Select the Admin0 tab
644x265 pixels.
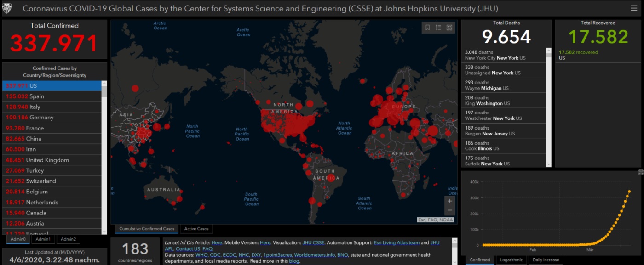[18, 239]
